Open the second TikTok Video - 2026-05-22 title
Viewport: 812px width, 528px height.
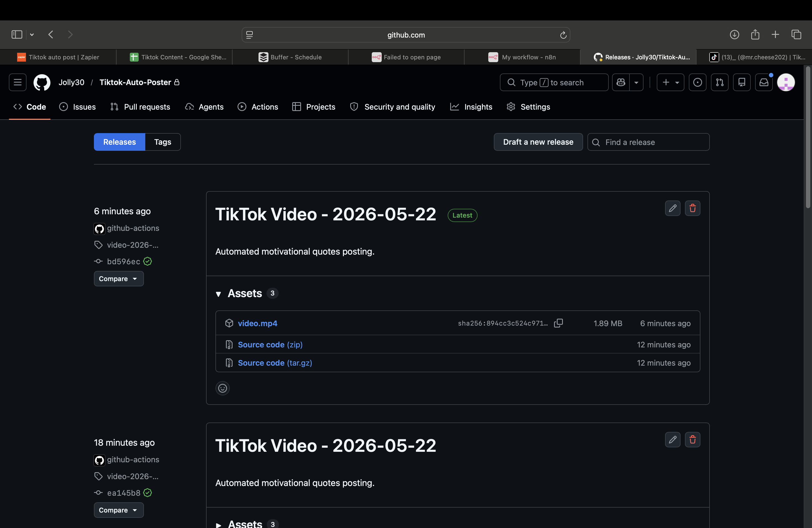(x=325, y=445)
